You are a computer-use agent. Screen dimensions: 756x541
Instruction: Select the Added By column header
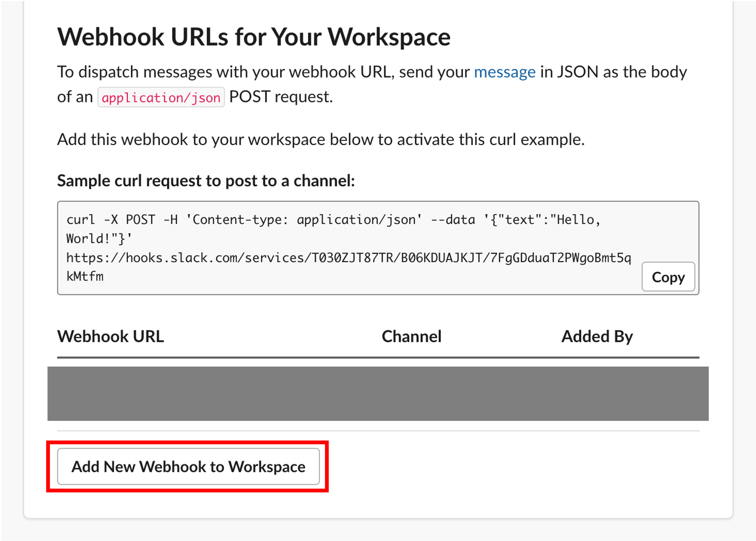[x=597, y=336]
